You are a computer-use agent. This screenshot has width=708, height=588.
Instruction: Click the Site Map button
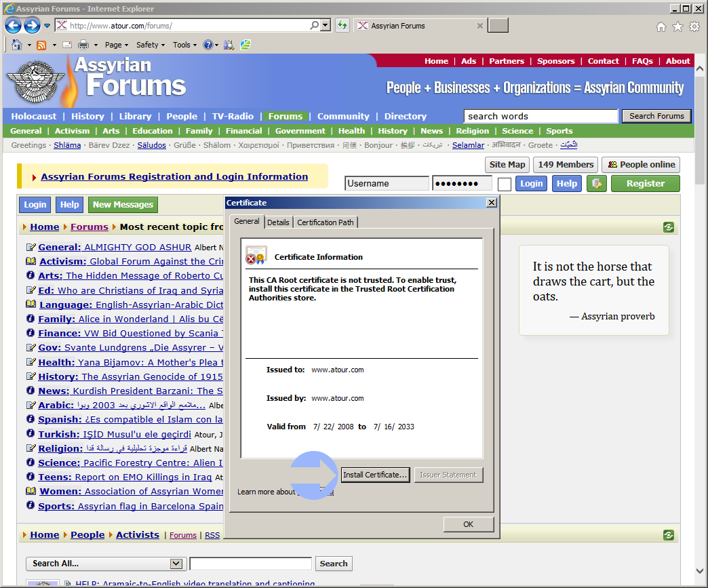[x=507, y=164]
